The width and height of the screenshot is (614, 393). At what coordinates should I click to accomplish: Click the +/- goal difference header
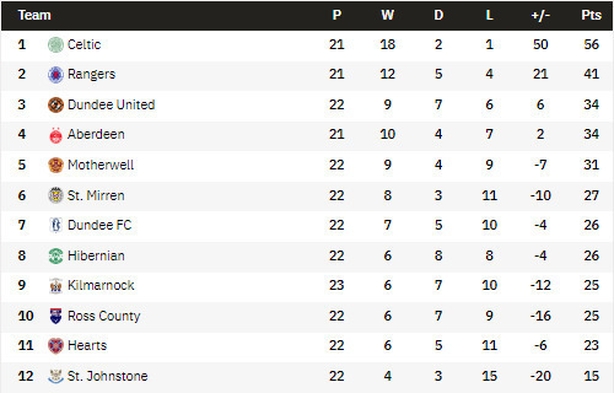[x=540, y=15]
